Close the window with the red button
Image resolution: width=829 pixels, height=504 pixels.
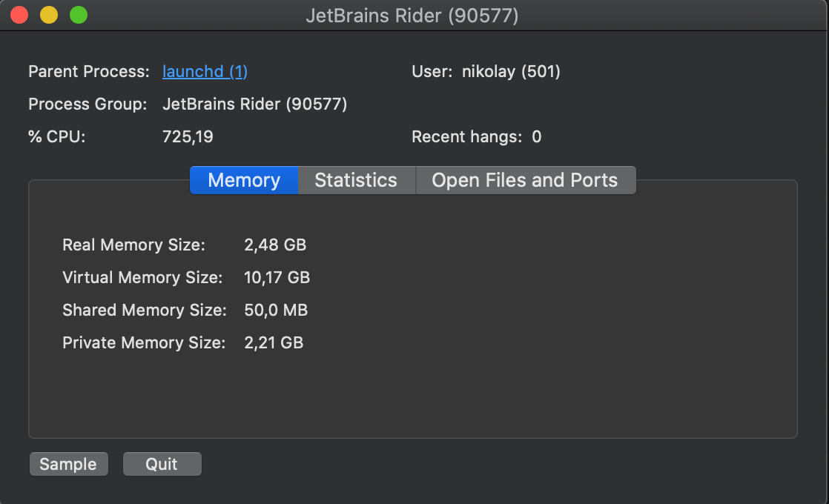(x=19, y=15)
